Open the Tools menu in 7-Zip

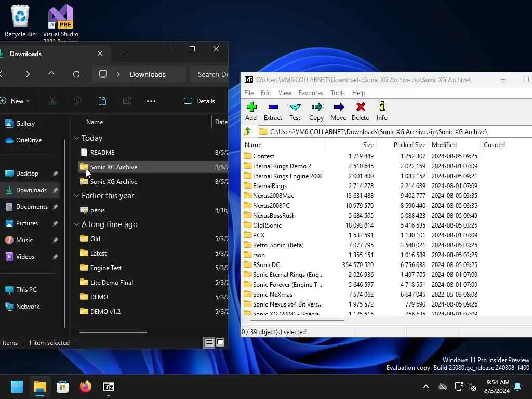[x=338, y=93]
